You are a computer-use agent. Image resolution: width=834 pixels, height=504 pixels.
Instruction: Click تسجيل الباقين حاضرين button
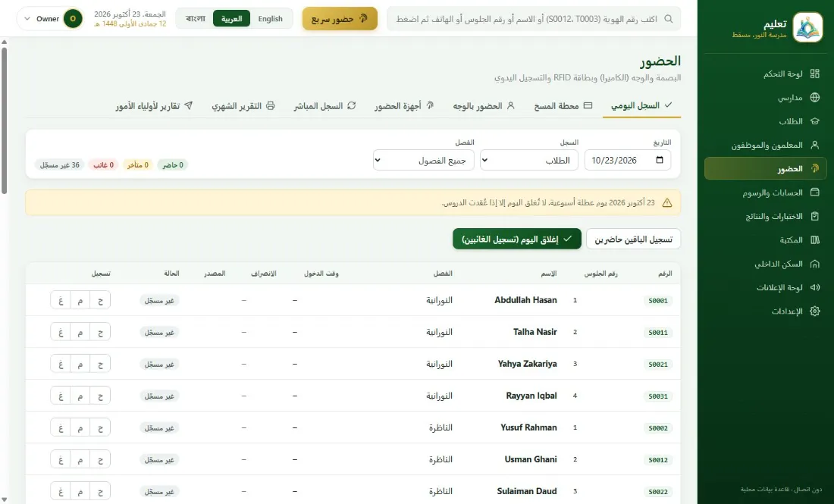[x=634, y=239]
